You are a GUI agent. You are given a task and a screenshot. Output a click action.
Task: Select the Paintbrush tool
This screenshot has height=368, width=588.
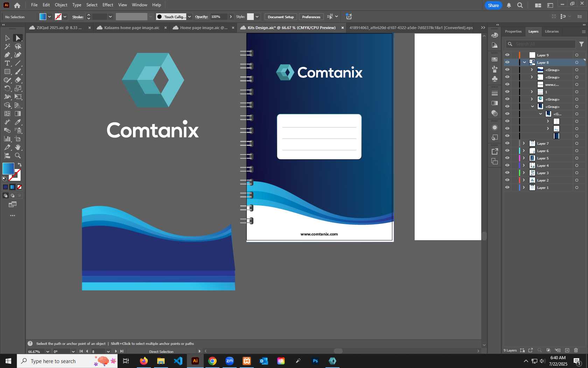pos(18,71)
